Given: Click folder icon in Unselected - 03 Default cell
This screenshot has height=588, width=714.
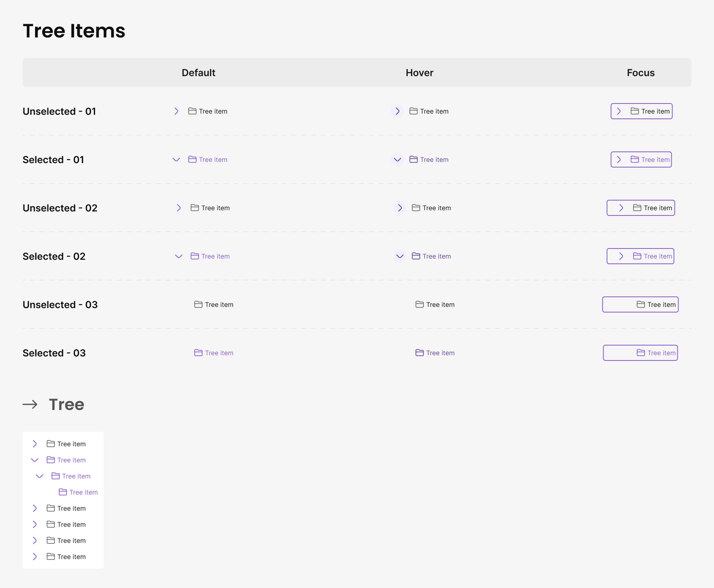Looking at the screenshot, I should pos(198,304).
